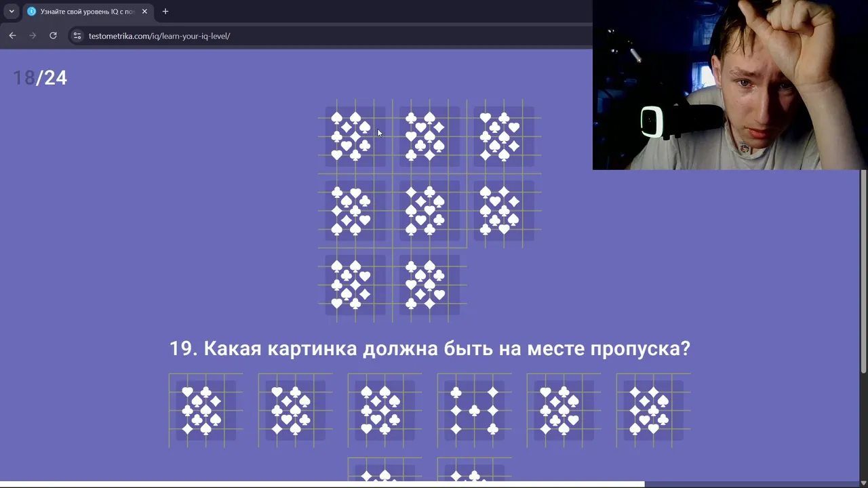Click the browser forward arrow
This screenshot has height=488, width=868.
[x=33, y=36]
